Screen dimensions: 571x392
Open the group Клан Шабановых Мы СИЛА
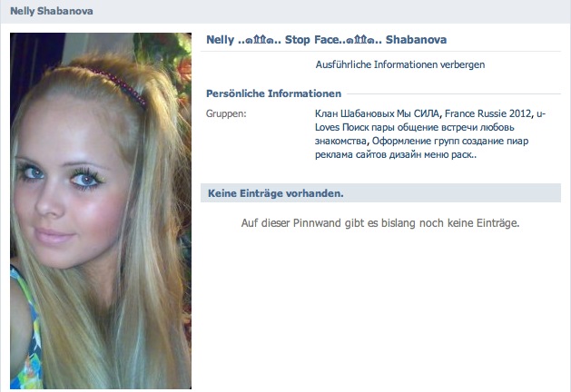pyautogui.click(x=377, y=113)
